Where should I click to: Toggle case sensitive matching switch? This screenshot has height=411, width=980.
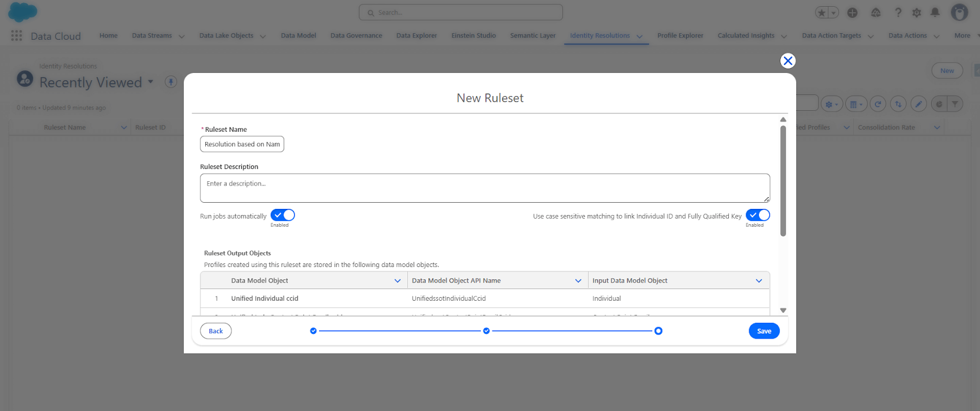(758, 215)
